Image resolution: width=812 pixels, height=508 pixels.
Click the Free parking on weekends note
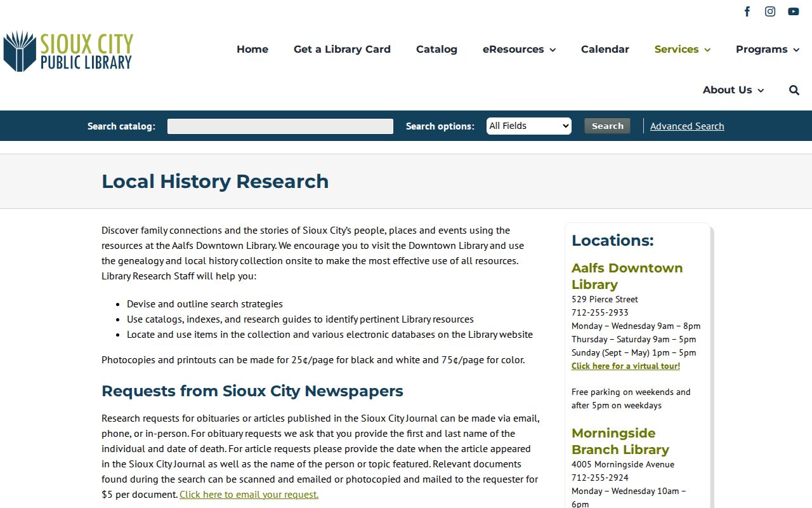tap(631, 399)
